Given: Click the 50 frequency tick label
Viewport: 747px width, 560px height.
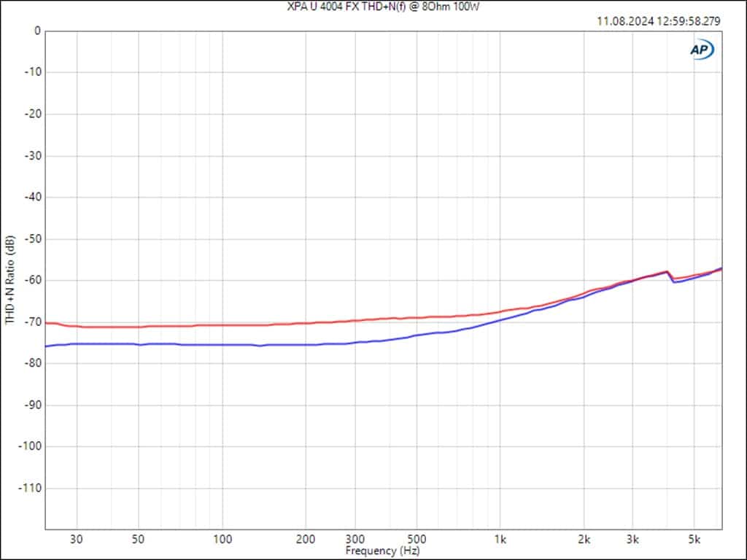Looking at the screenshot, I should pos(138,539).
